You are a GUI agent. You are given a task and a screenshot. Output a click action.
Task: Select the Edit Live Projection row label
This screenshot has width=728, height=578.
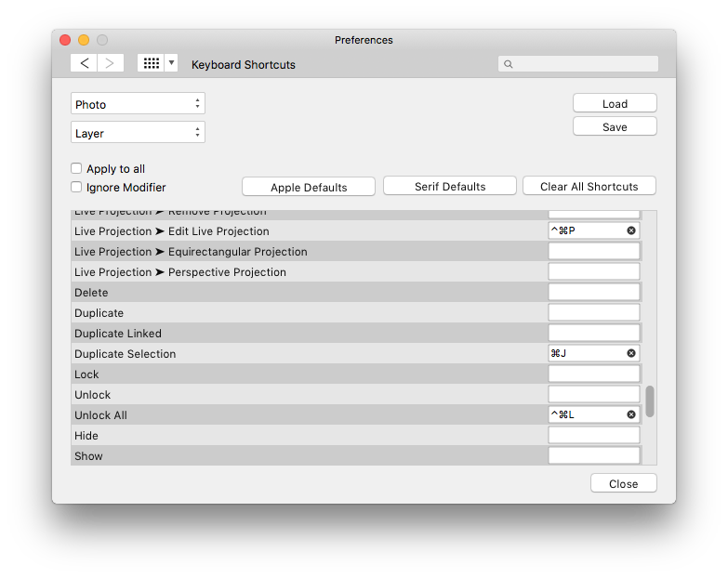(172, 231)
